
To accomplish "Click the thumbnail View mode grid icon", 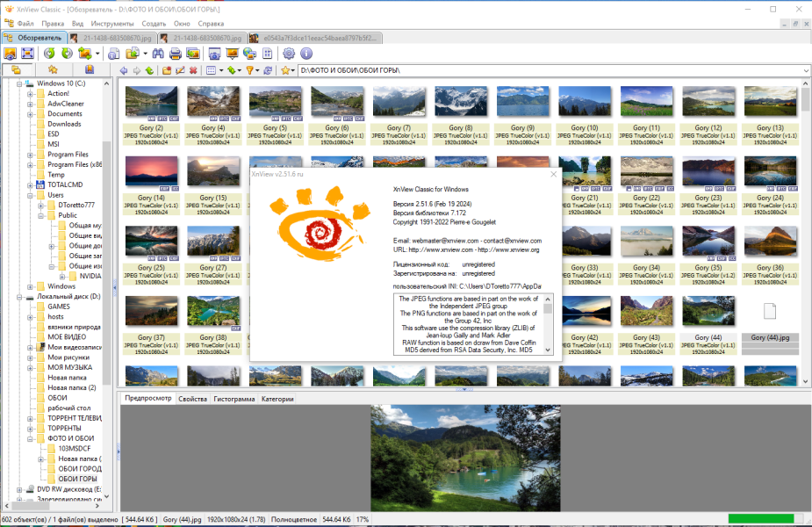I will tap(211, 70).
